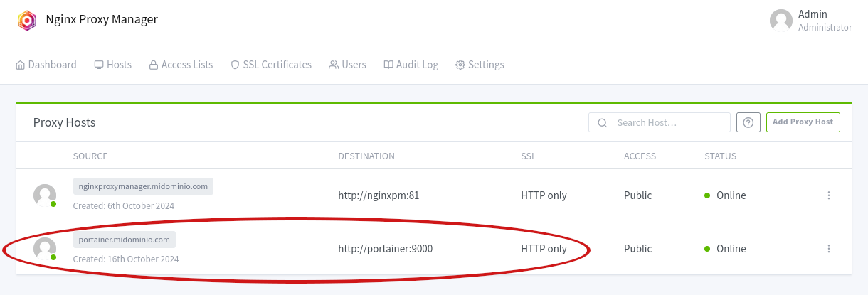Open Settings from navigation bar
Viewport: 868px width, 295px height.
point(480,65)
